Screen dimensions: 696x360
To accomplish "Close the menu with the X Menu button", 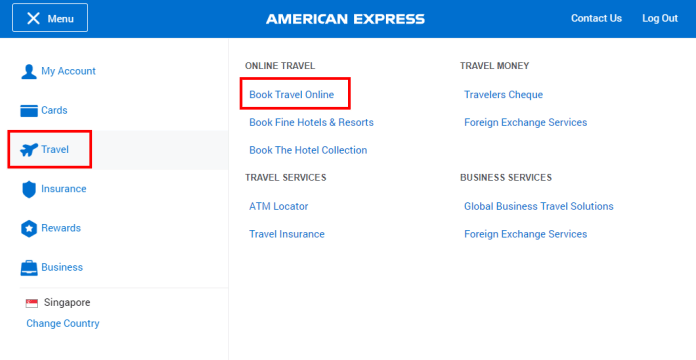I will tap(50, 18).
